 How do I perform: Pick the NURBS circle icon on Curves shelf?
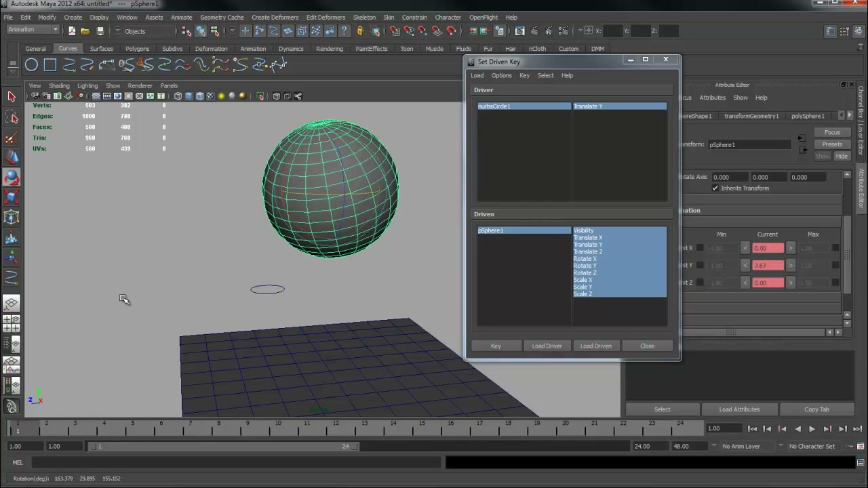(x=31, y=65)
